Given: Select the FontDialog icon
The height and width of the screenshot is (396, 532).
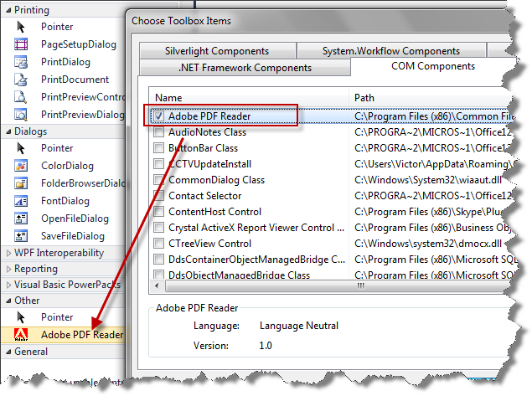Looking at the screenshot, I should (x=21, y=201).
